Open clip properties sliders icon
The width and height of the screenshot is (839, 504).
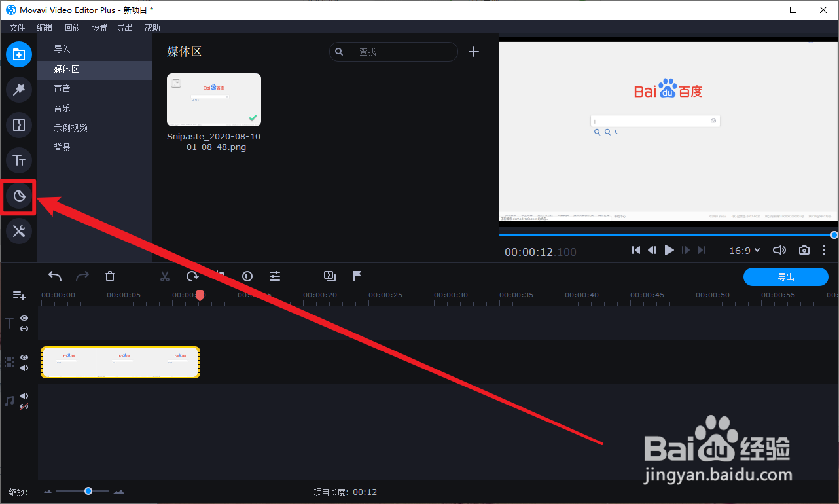275,276
